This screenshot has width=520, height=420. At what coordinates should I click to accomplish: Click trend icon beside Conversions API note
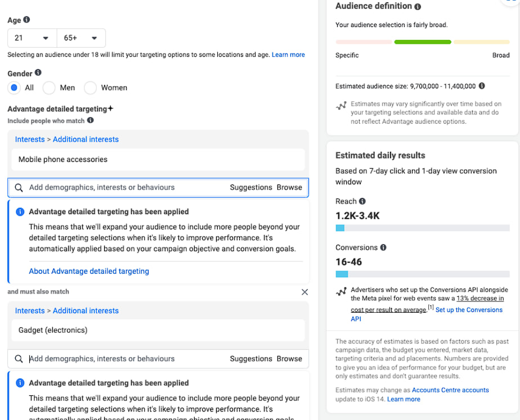pos(341,291)
